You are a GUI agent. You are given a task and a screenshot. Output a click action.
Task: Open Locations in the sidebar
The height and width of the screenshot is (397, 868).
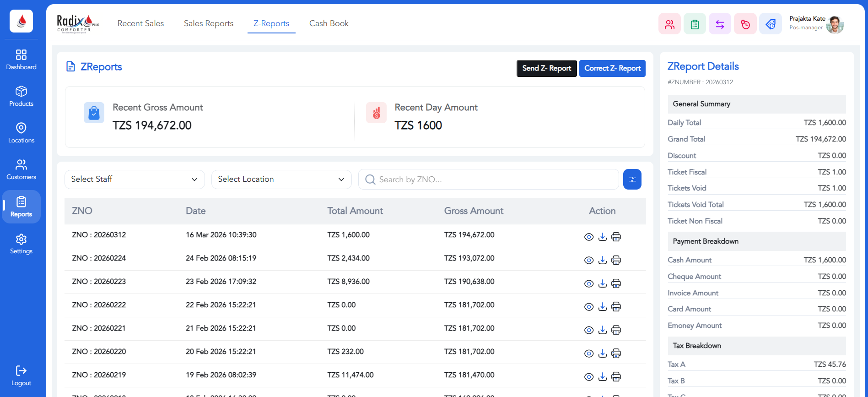(x=21, y=133)
